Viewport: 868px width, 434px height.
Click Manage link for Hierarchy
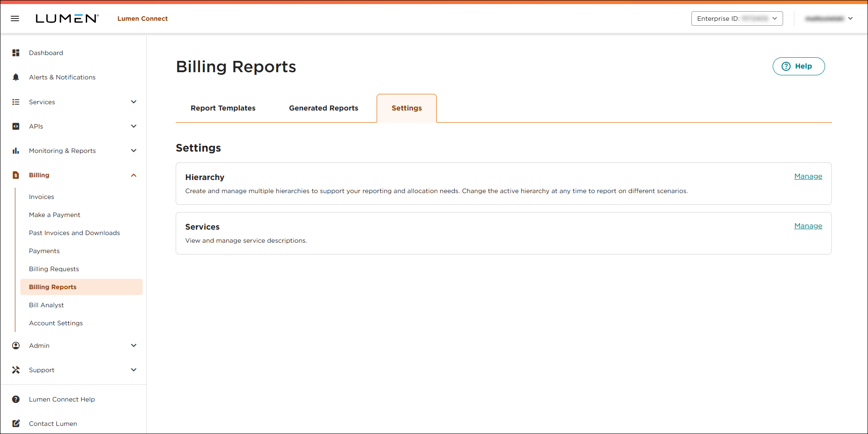tap(808, 176)
